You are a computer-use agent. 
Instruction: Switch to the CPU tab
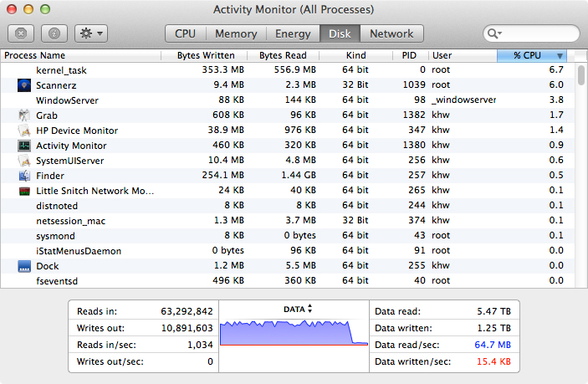pos(185,33)
